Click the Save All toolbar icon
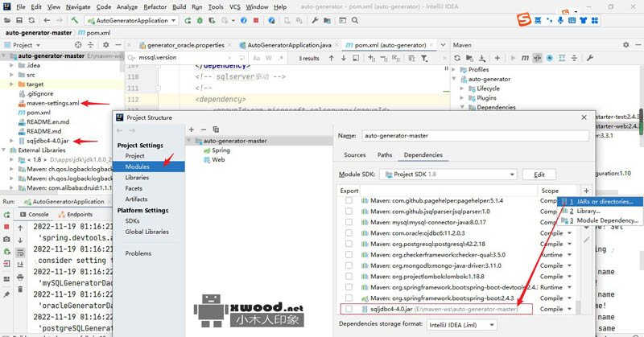 click(x=19, y=20)
